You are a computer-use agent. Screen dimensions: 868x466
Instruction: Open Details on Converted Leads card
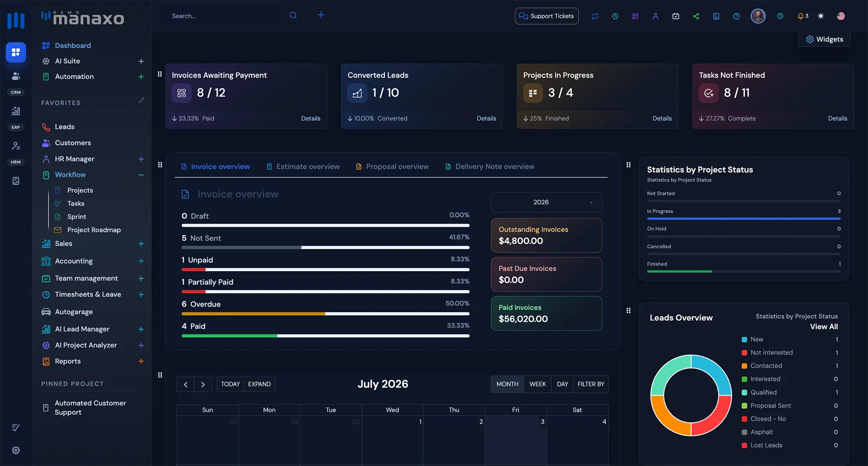click(486, 118)
